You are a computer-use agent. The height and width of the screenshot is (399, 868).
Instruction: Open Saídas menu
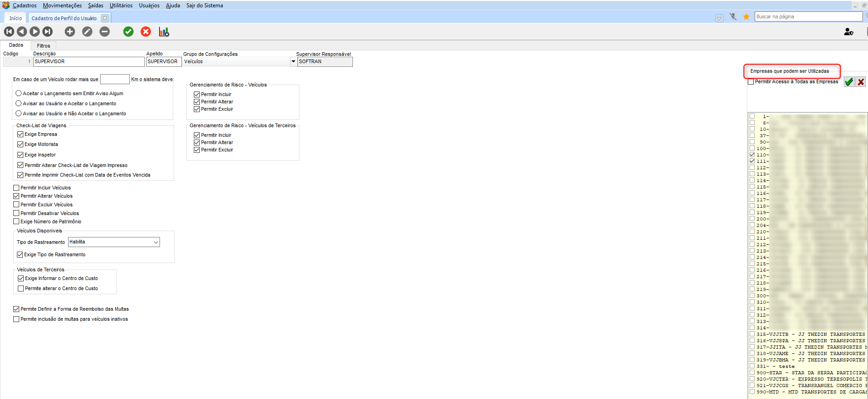(96, 5)
